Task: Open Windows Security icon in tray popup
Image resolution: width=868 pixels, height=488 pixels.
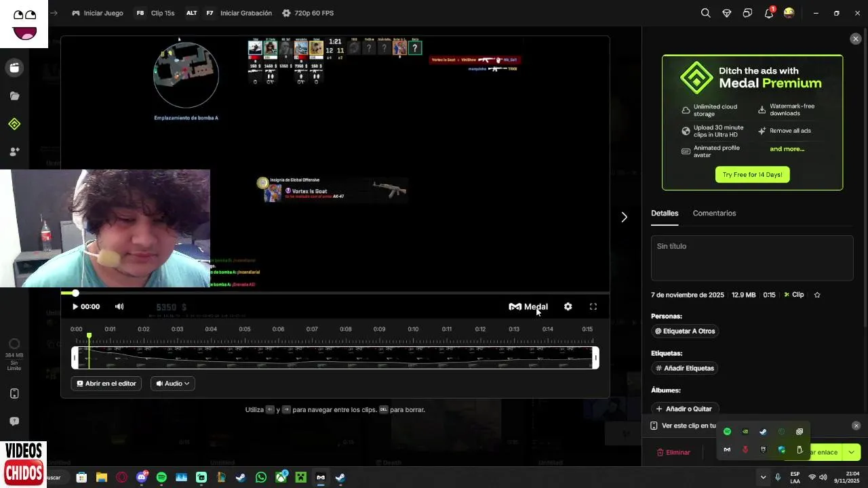Action: [x=781, y=449]
